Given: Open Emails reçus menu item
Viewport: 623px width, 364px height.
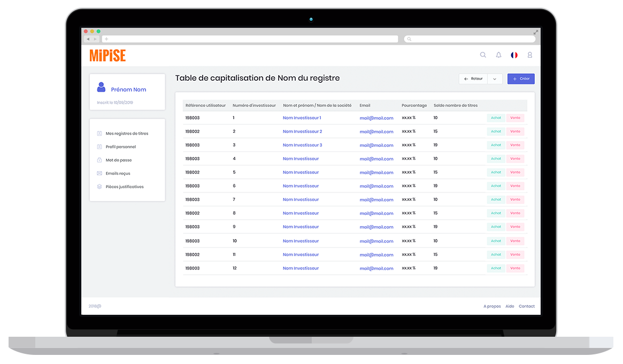Looking at the screenshot, I should [118, 174].
